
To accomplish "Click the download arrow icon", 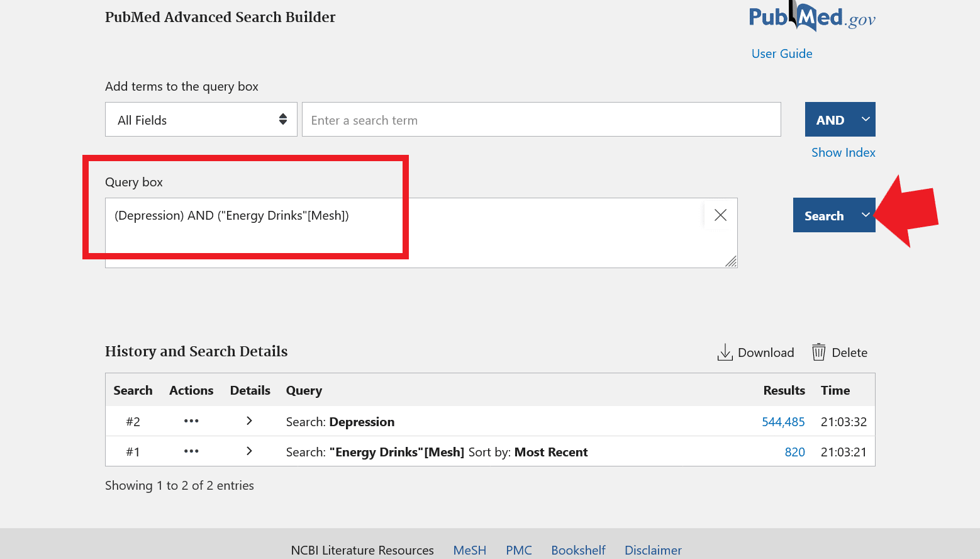I will [x=725, y=352].
